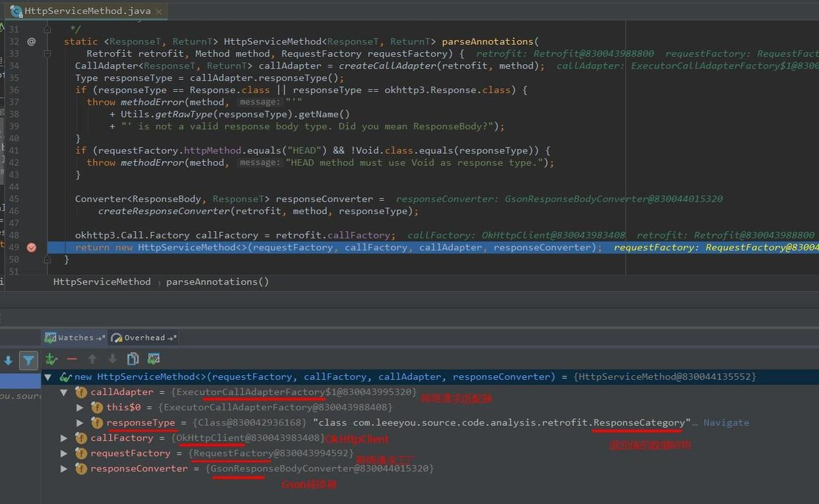
Task: Click the error breakpoint icon on line 49
Action: click(31, 247)
